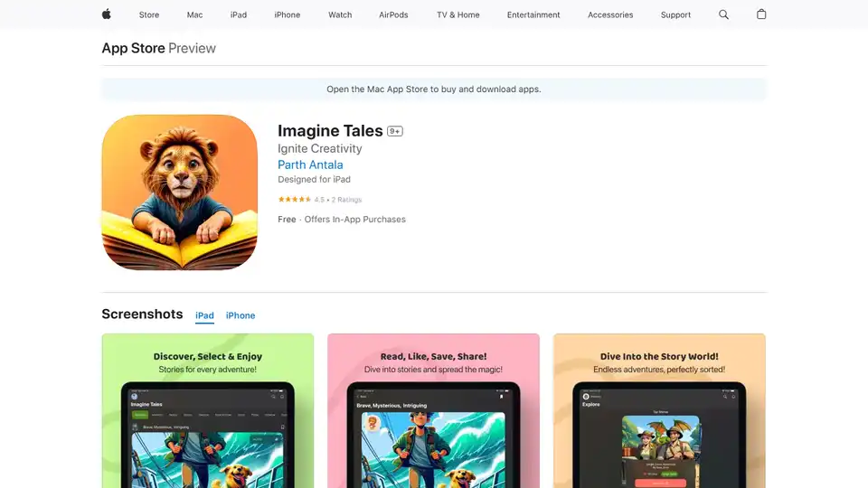
Task: Open the Dive Into the Story World screenshot
Action: 659,410
